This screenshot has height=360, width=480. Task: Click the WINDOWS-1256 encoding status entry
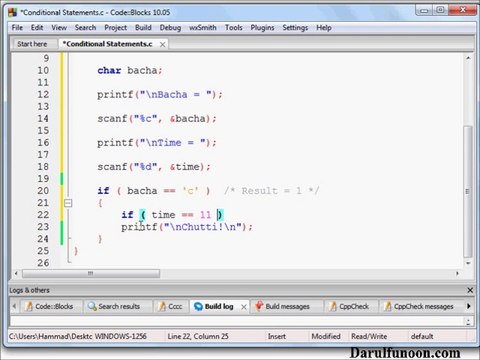[x=121, y=336]
